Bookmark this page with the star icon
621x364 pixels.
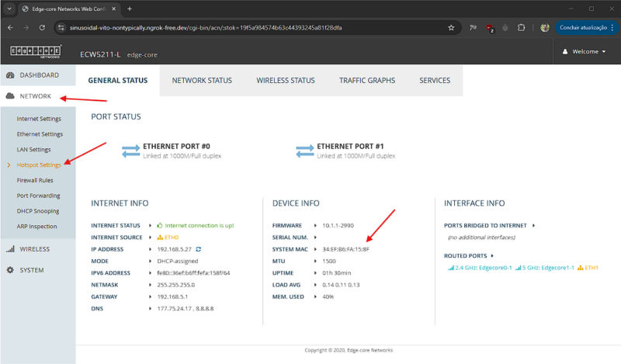[x=451, y=27]
